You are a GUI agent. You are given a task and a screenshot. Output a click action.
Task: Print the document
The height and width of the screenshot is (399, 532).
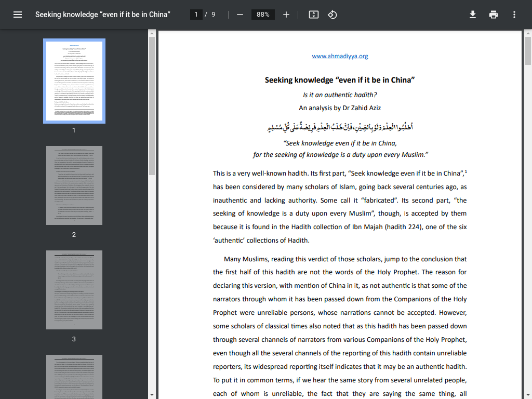coord(494,15)
